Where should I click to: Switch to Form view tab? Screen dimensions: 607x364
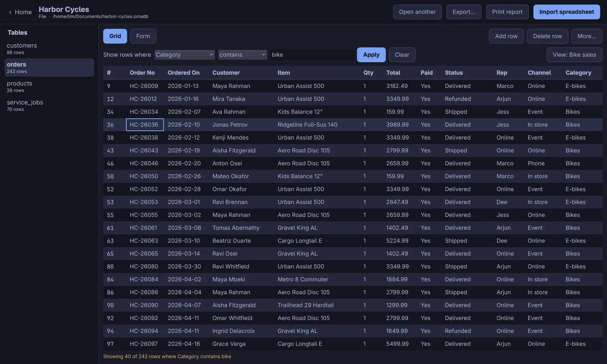(x=143, y=36)
